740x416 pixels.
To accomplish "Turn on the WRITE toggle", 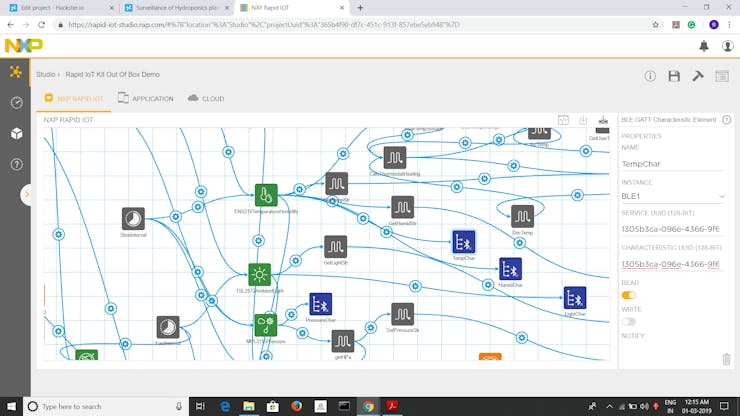I will [629, 322].
